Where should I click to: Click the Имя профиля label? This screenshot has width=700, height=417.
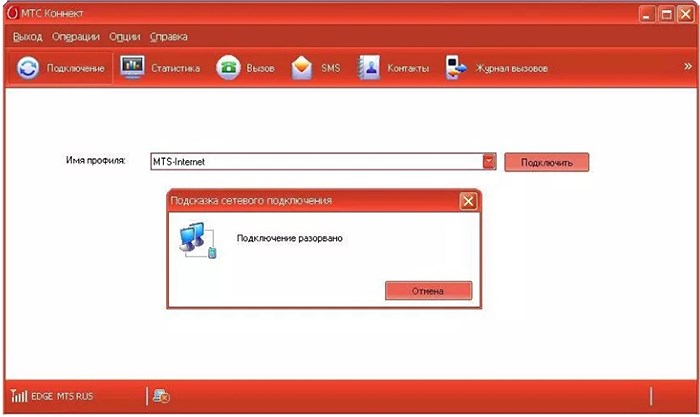[96, 160]
